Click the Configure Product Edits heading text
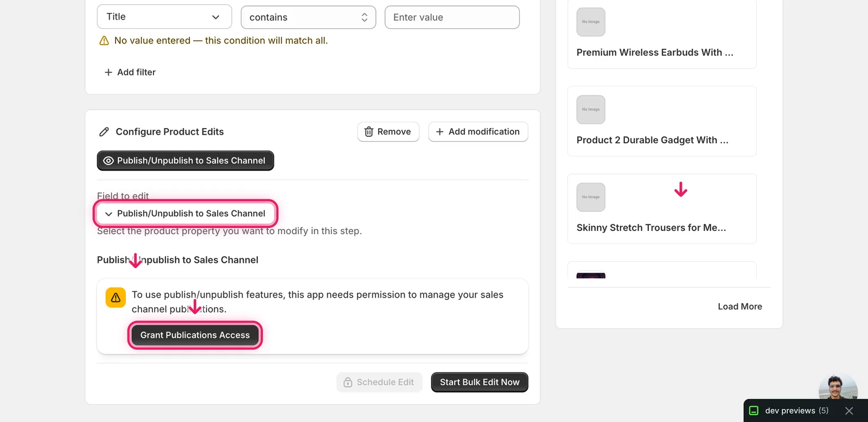Screen dimensions: 868x422 click(x=170, y=132)
